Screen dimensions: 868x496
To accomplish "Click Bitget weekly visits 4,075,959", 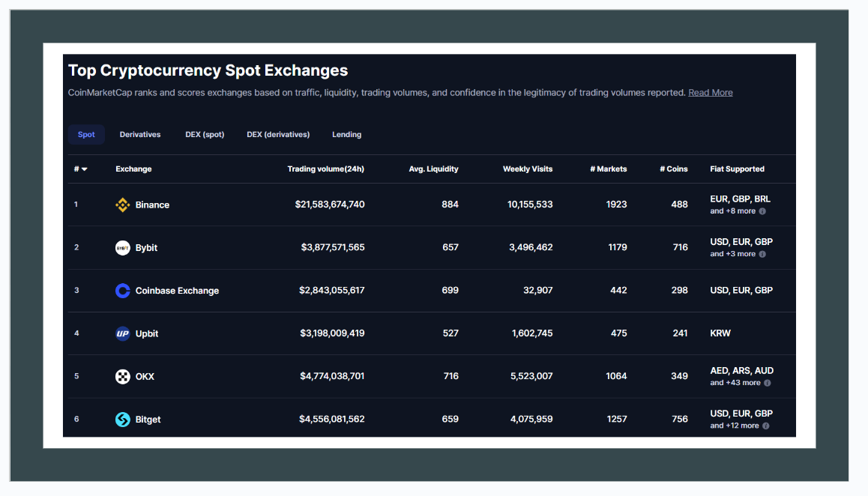I will tap(531, 419).
